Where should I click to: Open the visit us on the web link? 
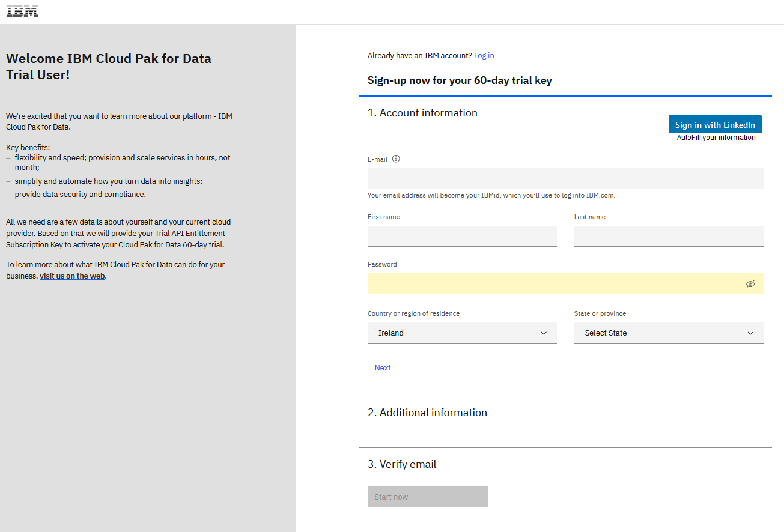coord(72,276)
